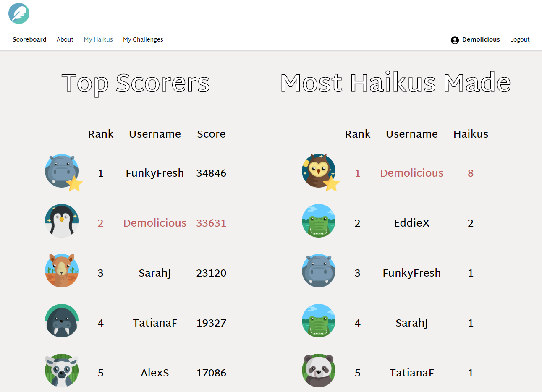
Task: Click the gold star badge on the hippo avatar
Action: (x=75, y=185)
